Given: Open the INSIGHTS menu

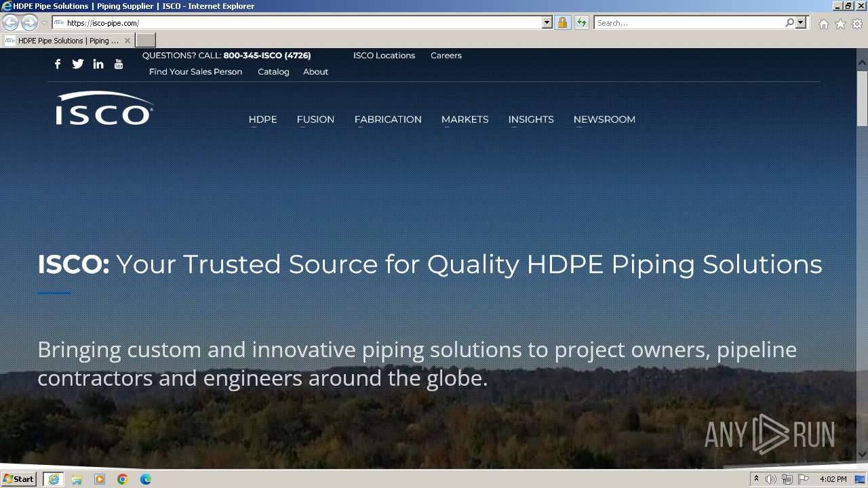Looking at the screenshot, I should 531,119.
